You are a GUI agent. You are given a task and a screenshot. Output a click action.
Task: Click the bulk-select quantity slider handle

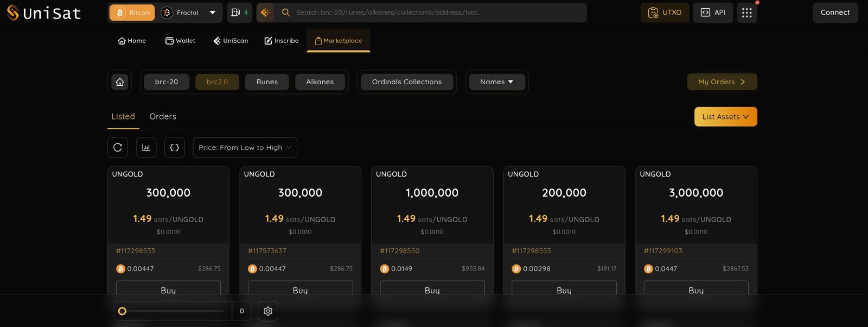(122, 311)
